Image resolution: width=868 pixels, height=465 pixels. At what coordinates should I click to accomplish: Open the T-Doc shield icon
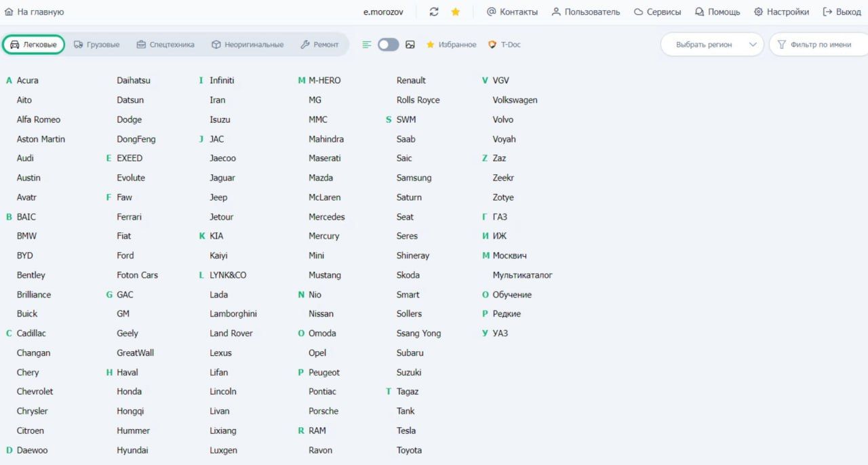(x=492, y=45)
